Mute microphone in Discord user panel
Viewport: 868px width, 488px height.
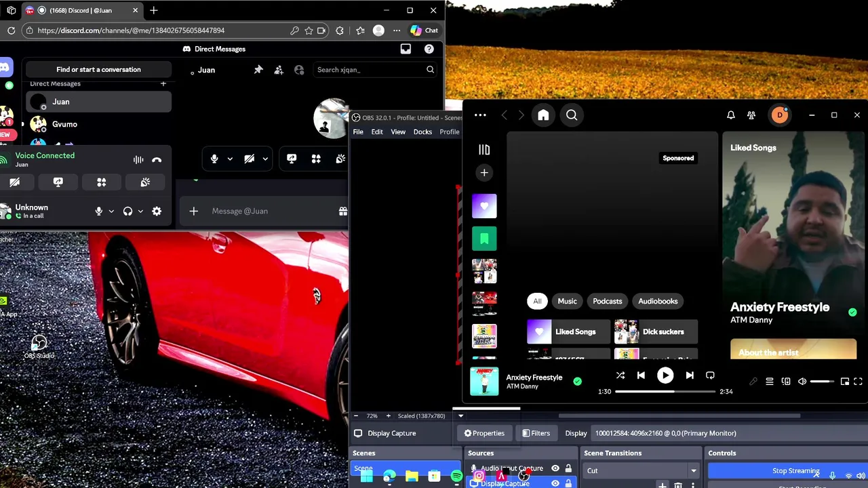pyautogui.click(x=98, y=211)
